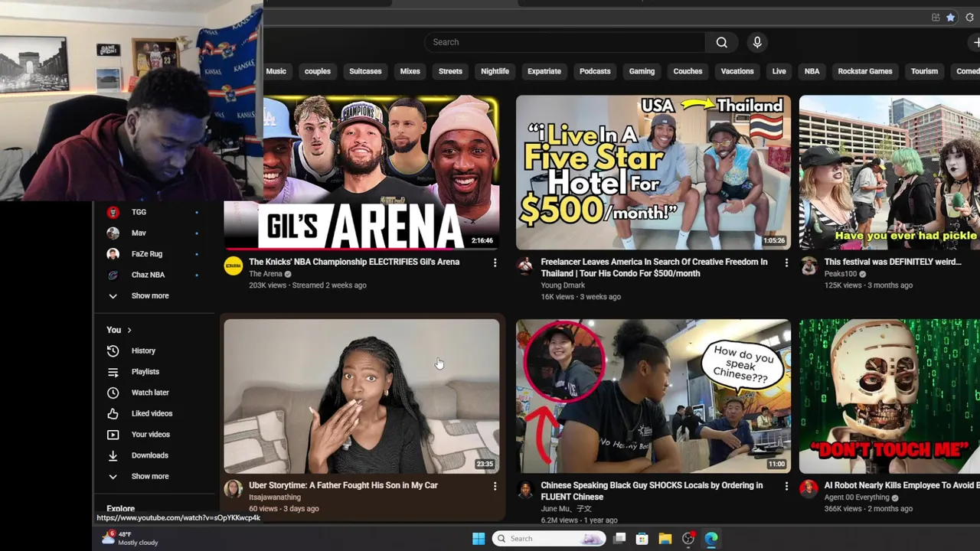Click the app-install icon in address bar

click(x=936, y=17)
